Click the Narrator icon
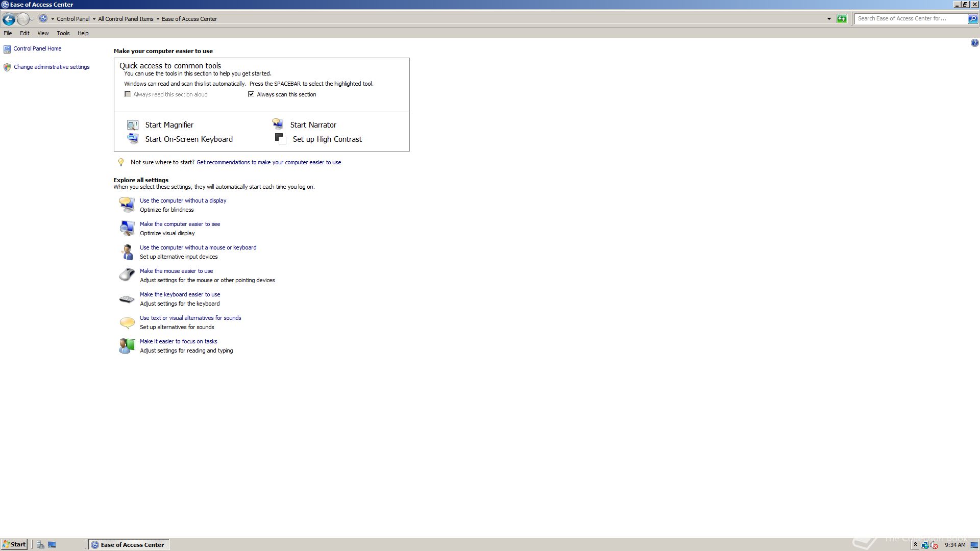The image size is (980, 551). tap(278, 124)
